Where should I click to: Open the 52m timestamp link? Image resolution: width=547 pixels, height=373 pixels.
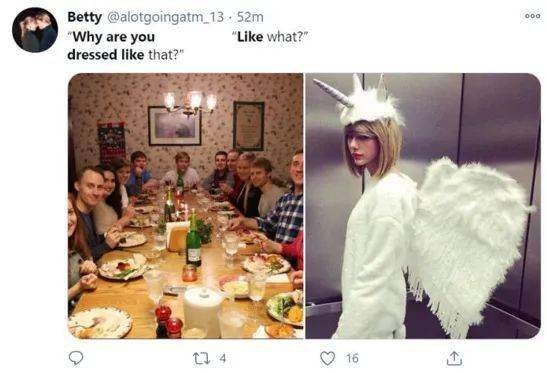(x=250, y=17)
